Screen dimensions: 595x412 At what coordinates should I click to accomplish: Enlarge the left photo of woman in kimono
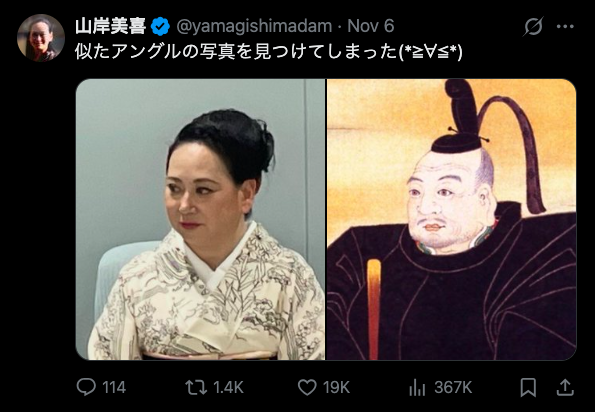pos(200,219)
